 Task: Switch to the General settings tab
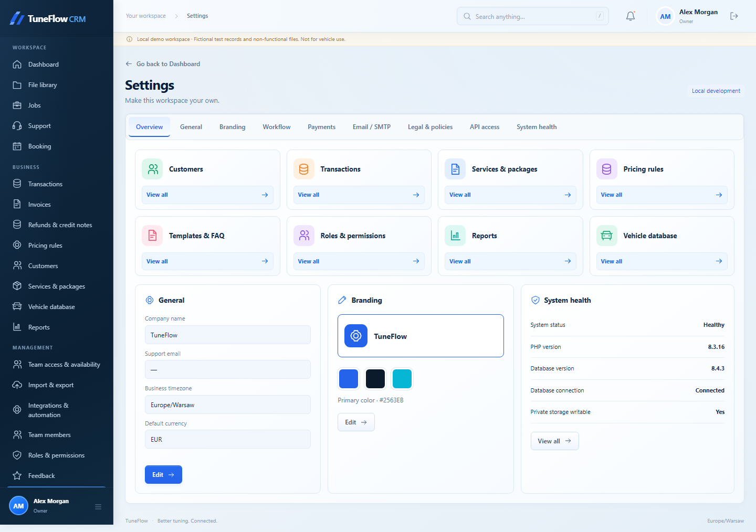tap(191, 127)
